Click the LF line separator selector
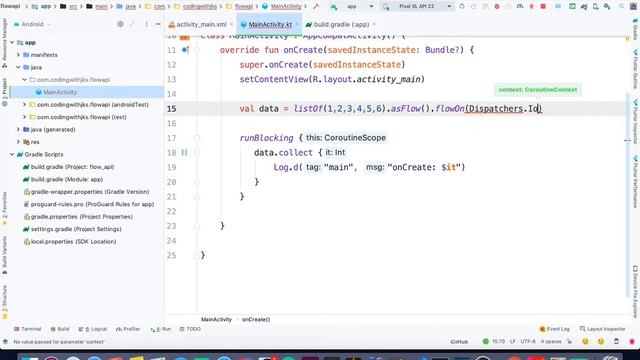 tap(513, 341)
